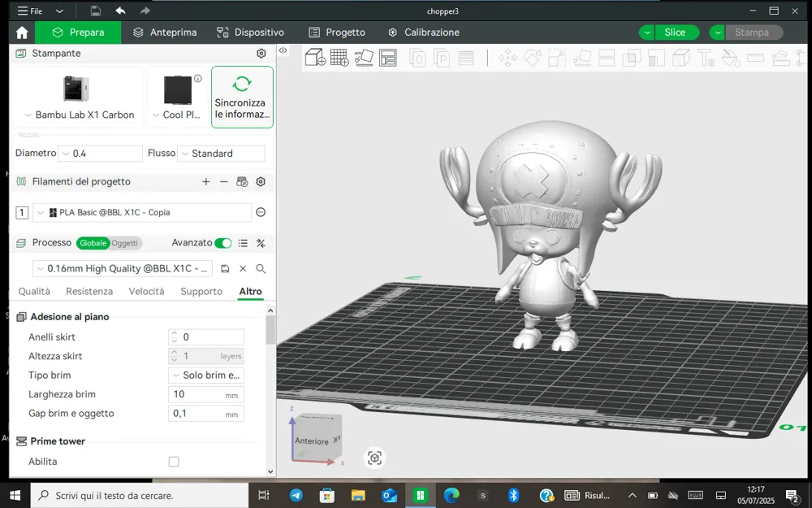
Task: Save the current process preset
Action: click(225, 268)
